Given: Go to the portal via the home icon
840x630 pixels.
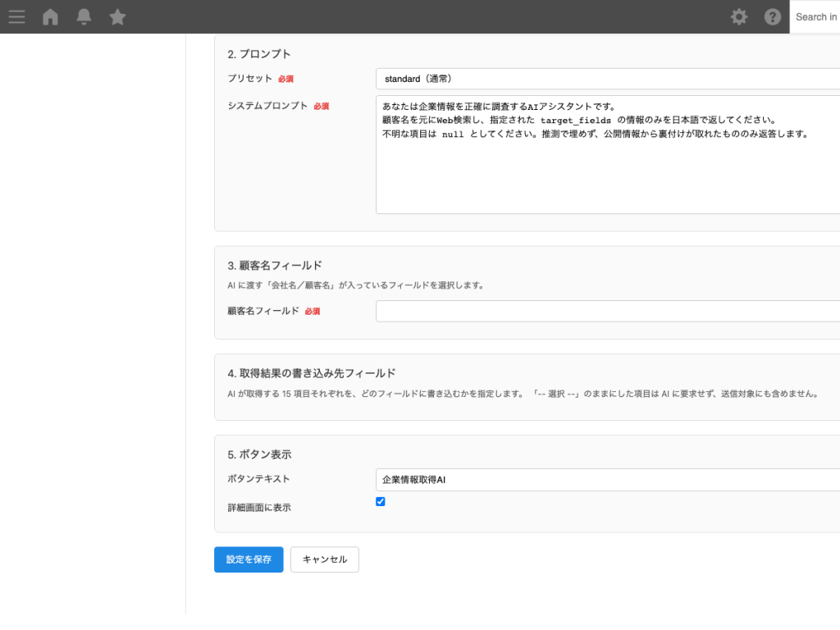Looking at the screenshot, I should pyautogui.click(x=50, y=16).
